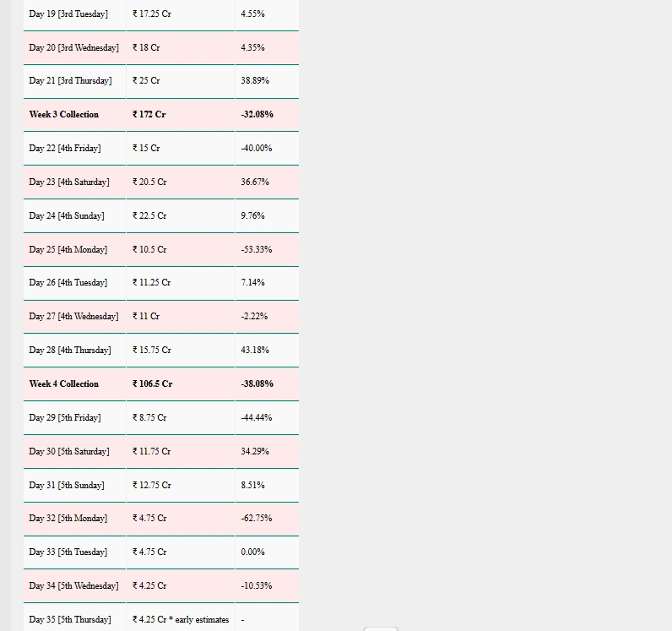Select the -62.75% change cell

[x=257, y=519]
